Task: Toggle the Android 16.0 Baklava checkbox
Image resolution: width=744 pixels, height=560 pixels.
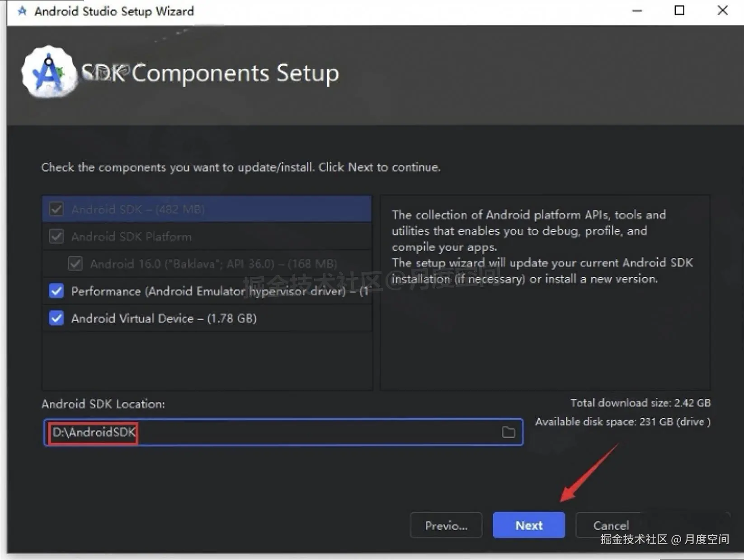Action: pos(75,263)
